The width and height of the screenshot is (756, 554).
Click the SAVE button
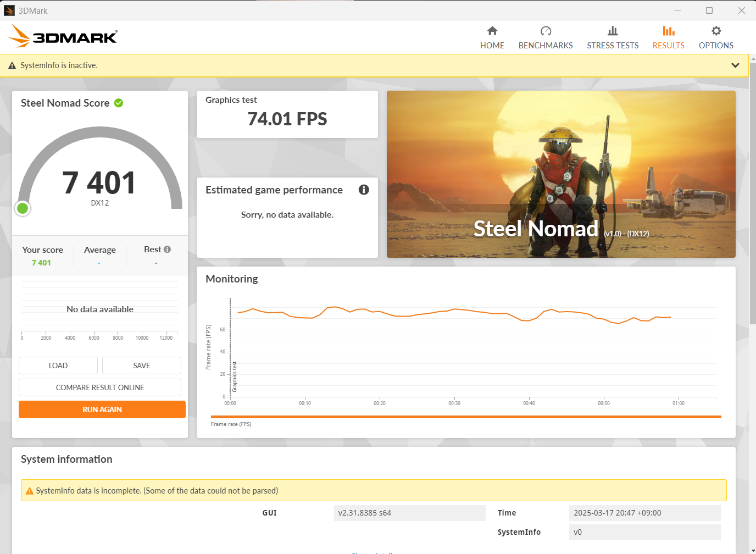[142, 365]
